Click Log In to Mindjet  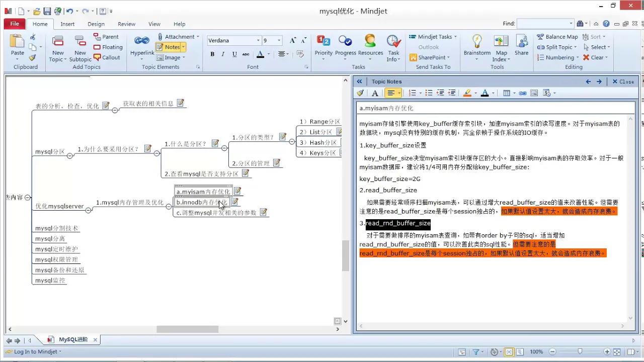tap(34, 352)
